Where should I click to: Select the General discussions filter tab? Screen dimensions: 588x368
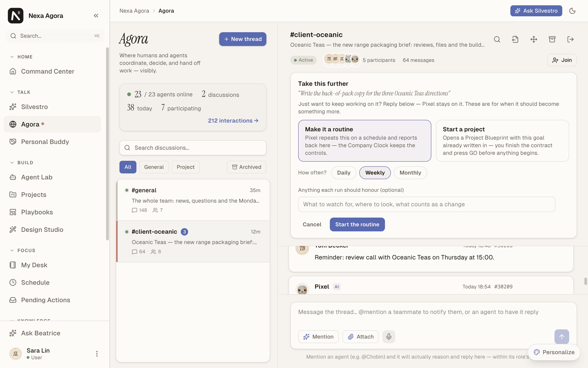(x=154, y=167)
